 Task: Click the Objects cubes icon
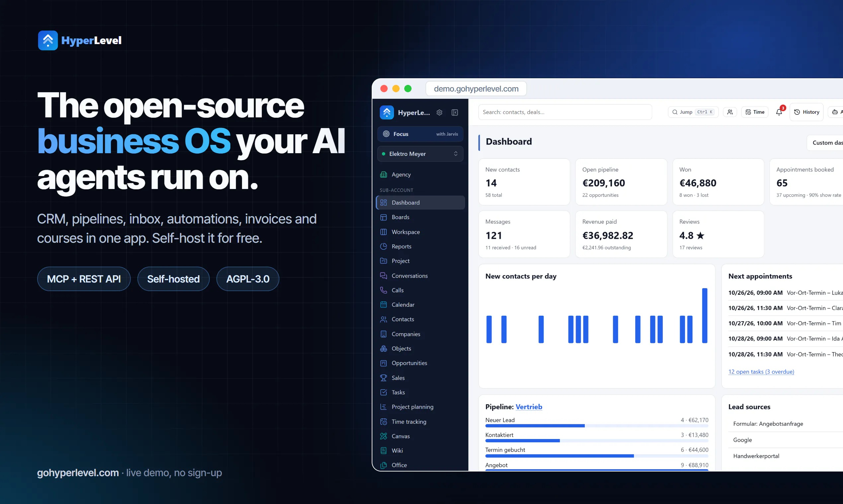[x=383, y=348]
